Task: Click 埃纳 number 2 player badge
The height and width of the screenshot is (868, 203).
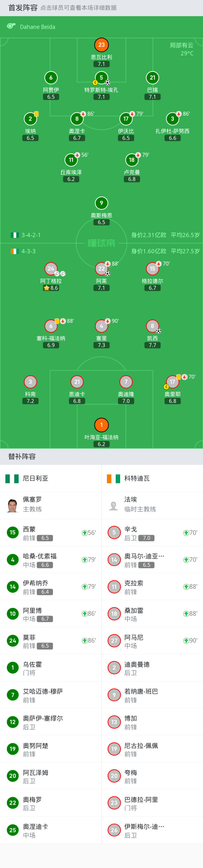Action: point(30,119)
